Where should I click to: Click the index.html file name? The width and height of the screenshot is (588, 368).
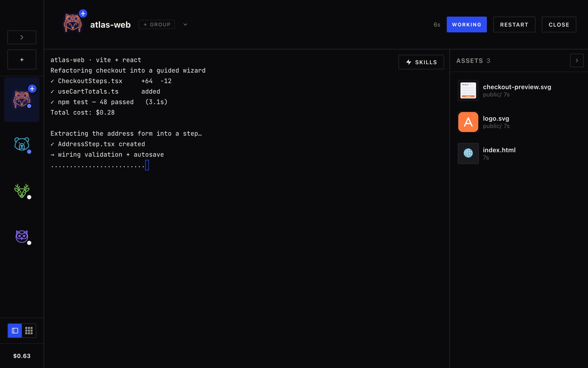(x=499, y=150)
